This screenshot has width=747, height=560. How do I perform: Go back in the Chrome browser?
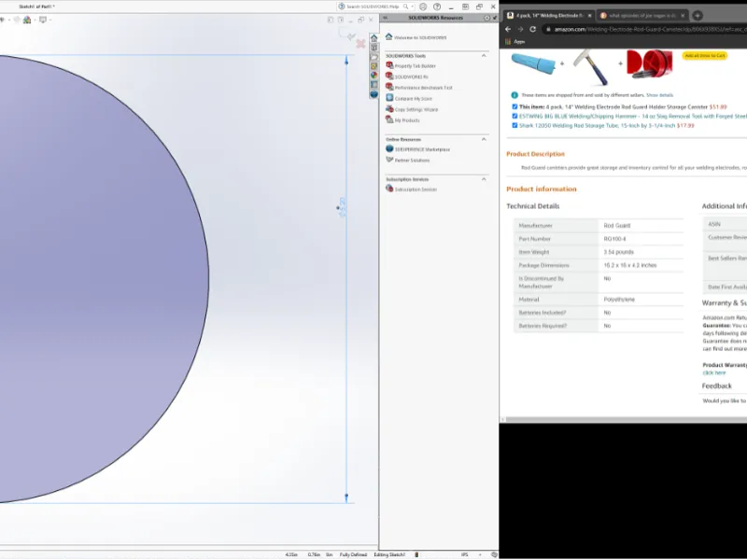pos(508,29)
